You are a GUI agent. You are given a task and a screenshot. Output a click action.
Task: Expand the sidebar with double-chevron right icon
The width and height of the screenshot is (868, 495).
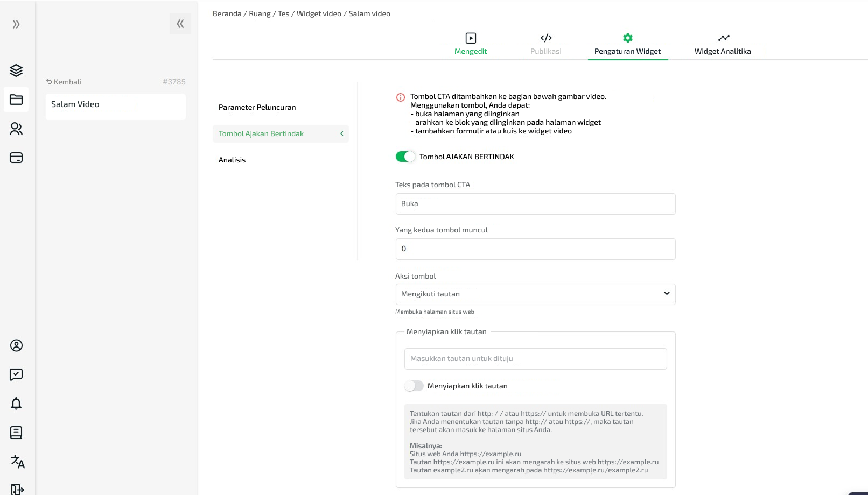coord(16,24)
